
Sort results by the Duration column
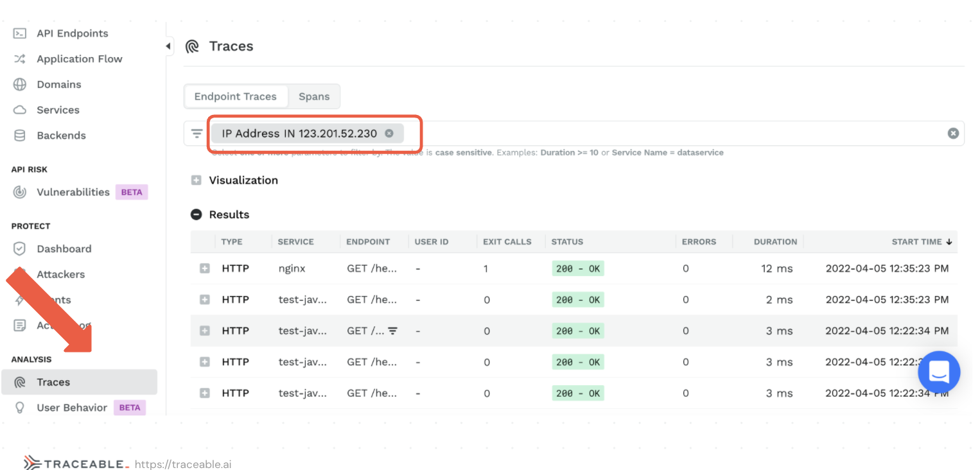click(775, 242)
